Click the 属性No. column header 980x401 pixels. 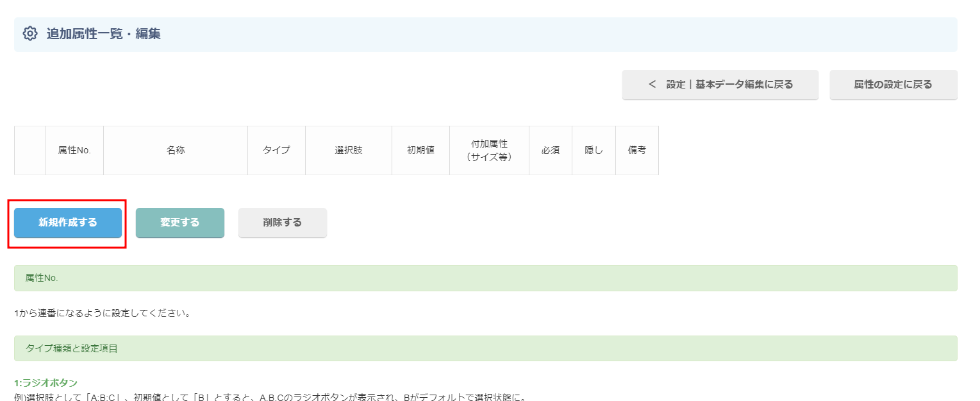74,150
